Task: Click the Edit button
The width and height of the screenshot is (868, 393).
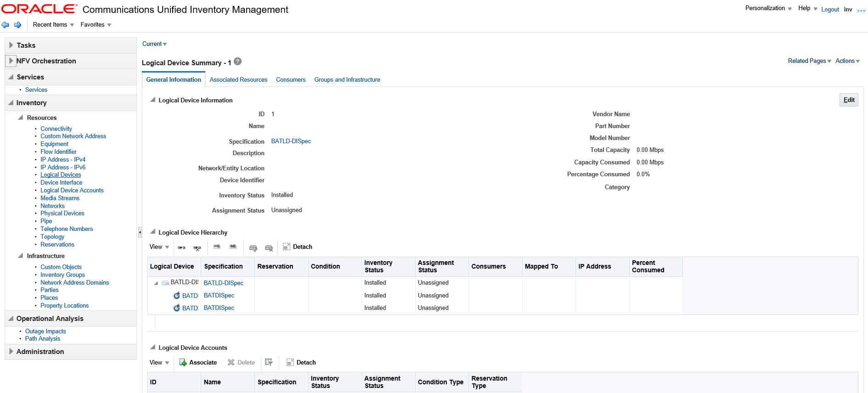Action: [849, 100]
